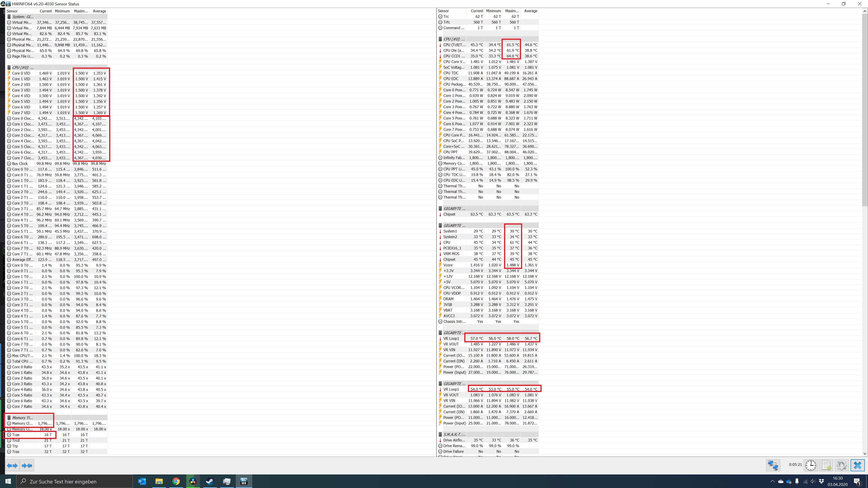Start logging with the sheet-plus icon
Image resolution: width=868 pixels, height=488 pixels.
point(826,465)
